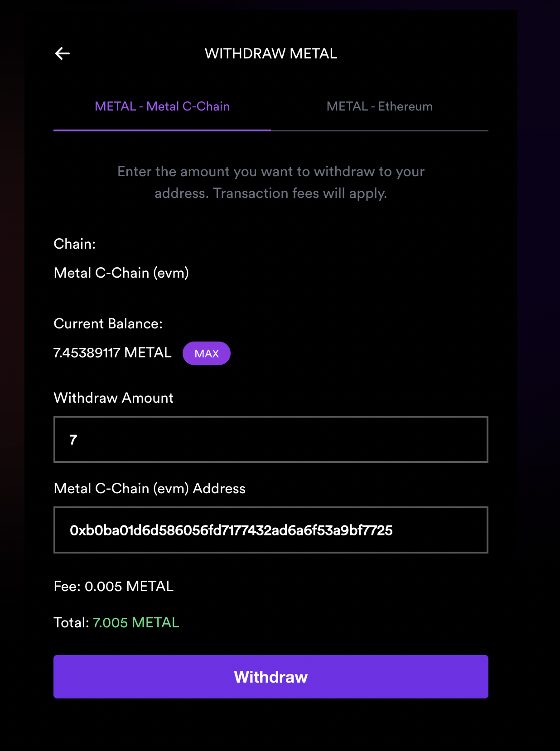This screenshot has width=560, height=751.
Task: Click the back arrow to exit withdrawal
Action: (63, 53)
